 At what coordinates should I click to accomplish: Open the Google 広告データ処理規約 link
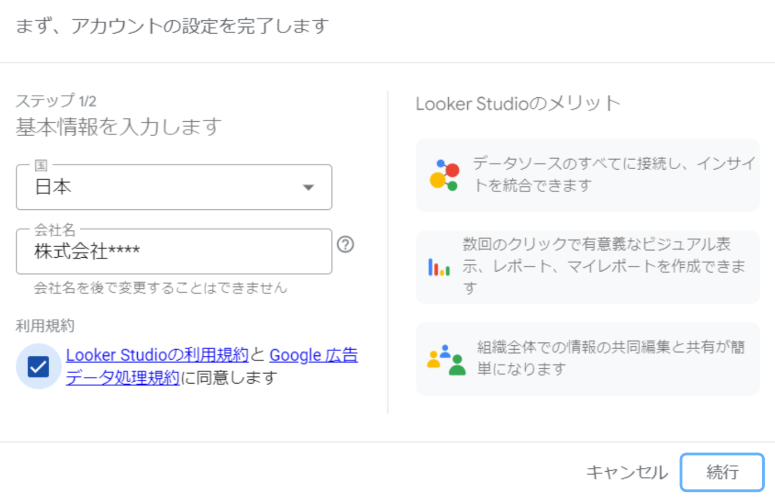click(212, 367)
